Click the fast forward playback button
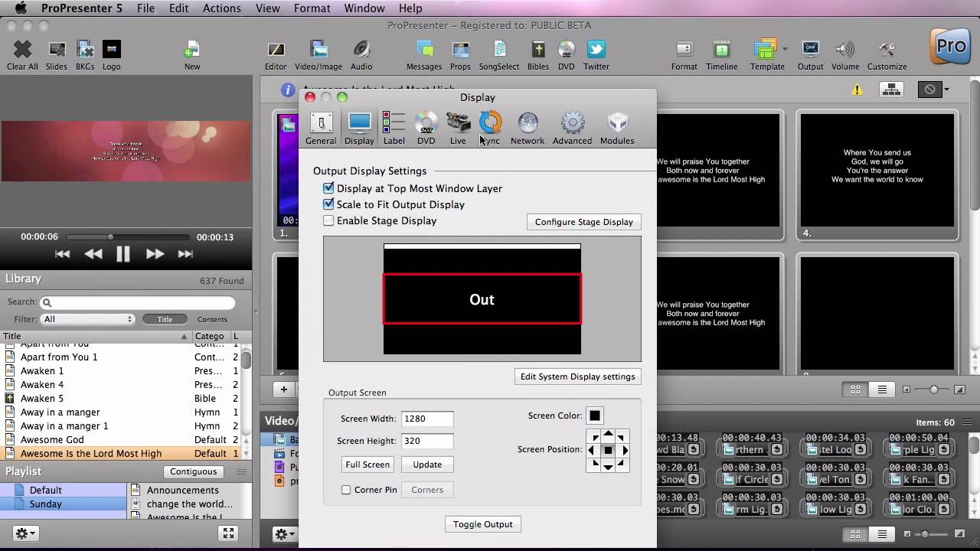Screen dimensions: 980x551 155,254
